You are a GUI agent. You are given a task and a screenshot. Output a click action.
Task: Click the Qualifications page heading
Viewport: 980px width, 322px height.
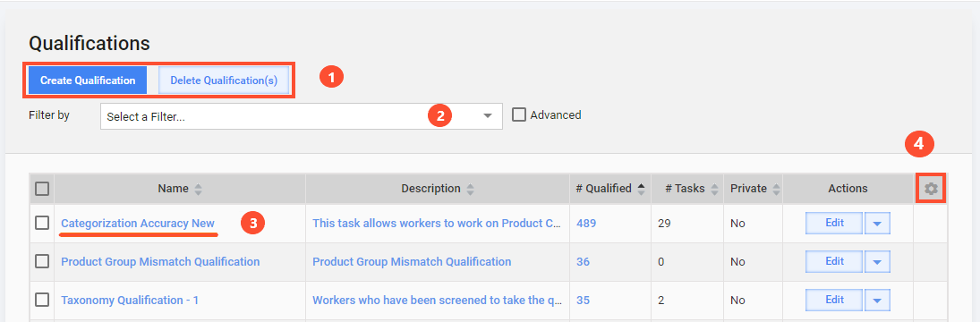click(89, 43)
